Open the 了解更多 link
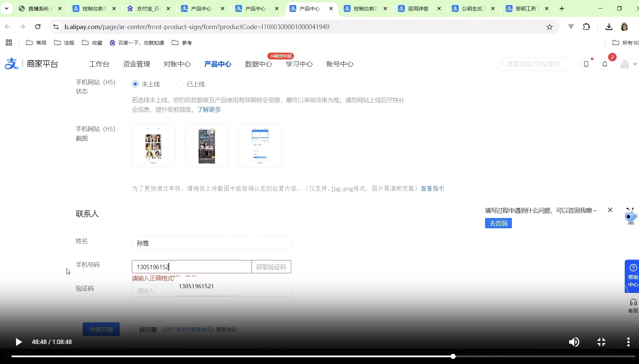 point(209,109)
